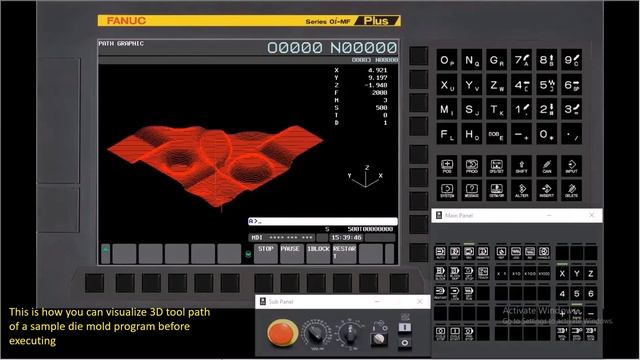Select AUTO mode on Main Panel
This screenshot has height=360, width=640.
440,253
